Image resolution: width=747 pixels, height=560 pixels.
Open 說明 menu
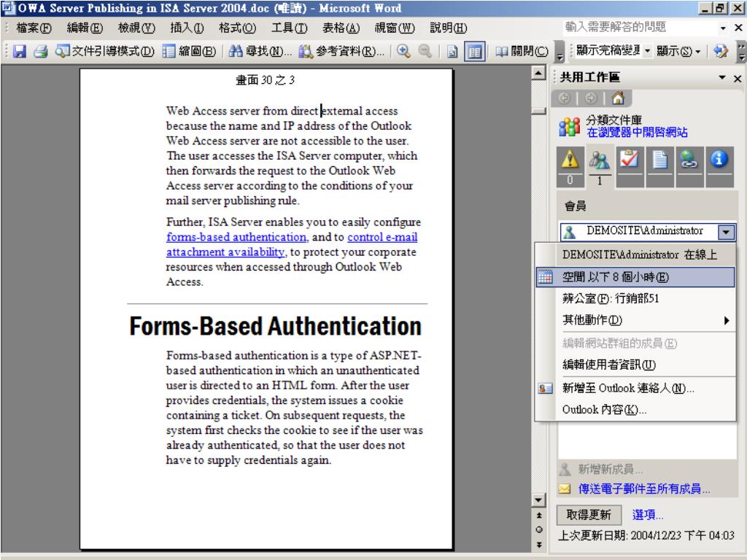pyautogui.click(x=449, y=28)
